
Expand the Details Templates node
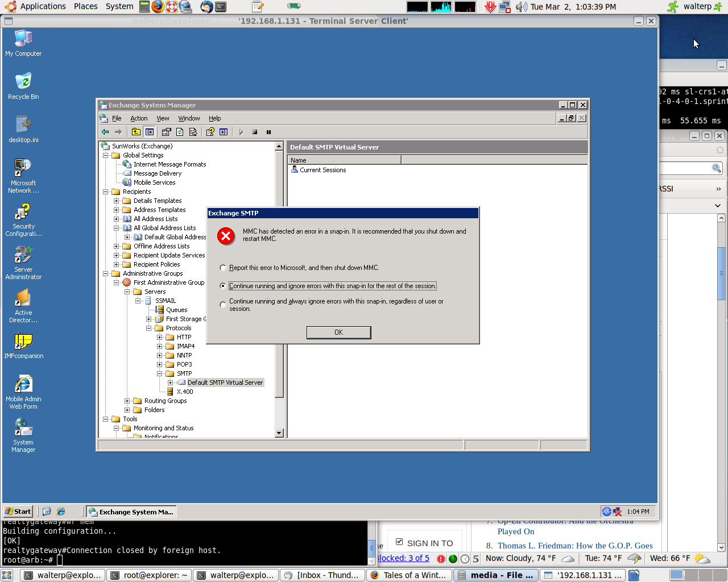pyautogui.click(x=116, y=201)
